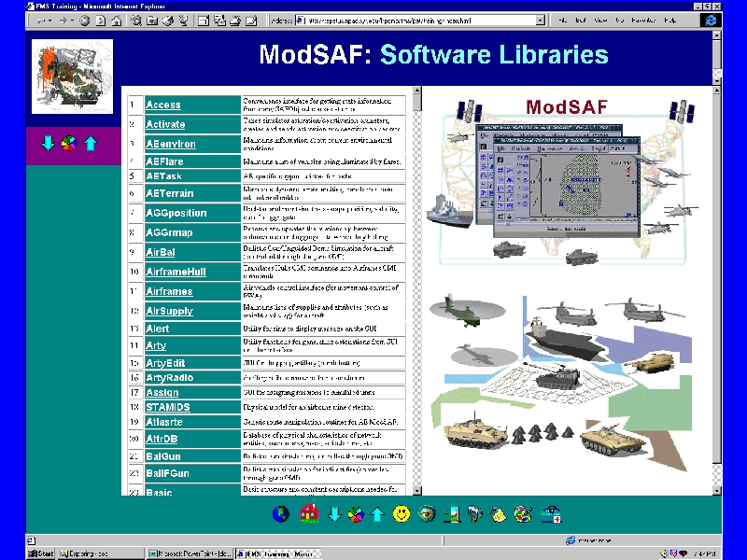Screen dimensions: 747x560
Task: Click the Forward arrow toolbar button
Action: (x=63, y=21)
